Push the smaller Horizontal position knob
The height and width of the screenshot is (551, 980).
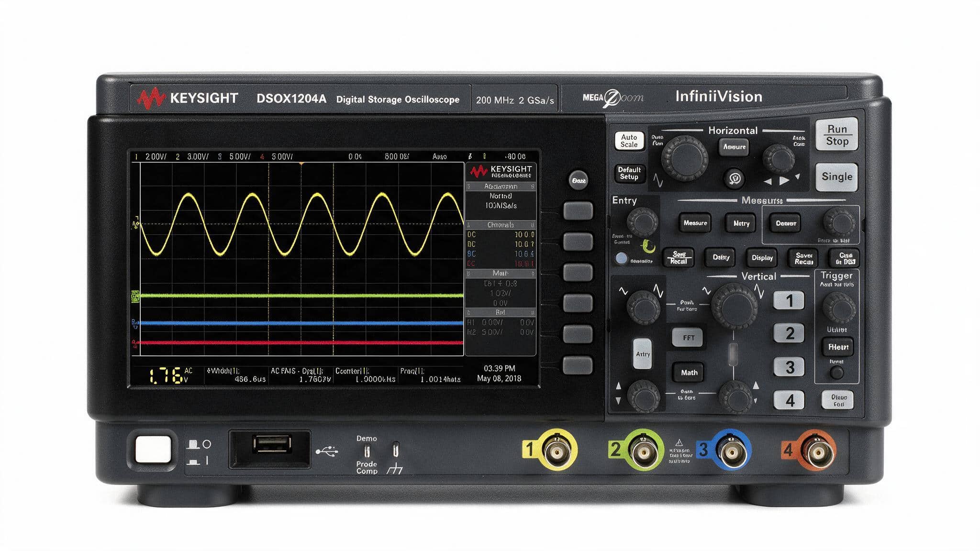(779, 158)
